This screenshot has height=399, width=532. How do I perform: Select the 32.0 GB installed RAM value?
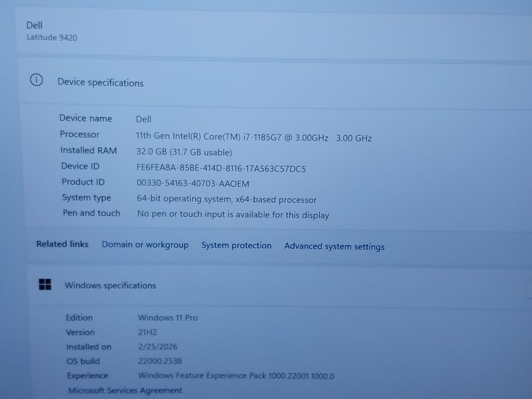(184, 152)
